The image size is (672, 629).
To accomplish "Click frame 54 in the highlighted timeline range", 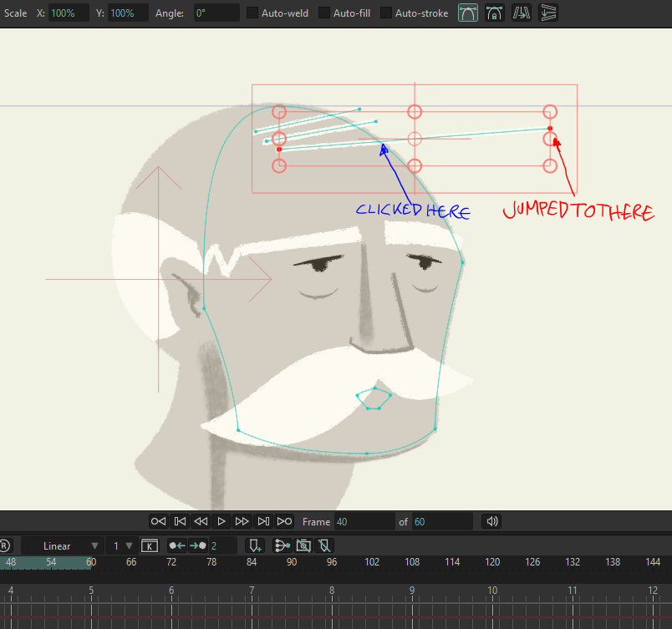I will tap(51, 562).
